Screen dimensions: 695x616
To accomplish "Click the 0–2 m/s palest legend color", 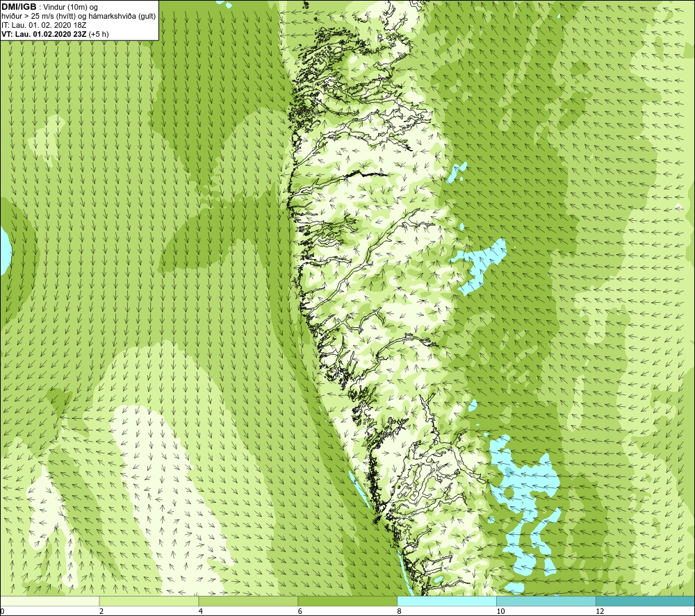I will coord(49,601).
